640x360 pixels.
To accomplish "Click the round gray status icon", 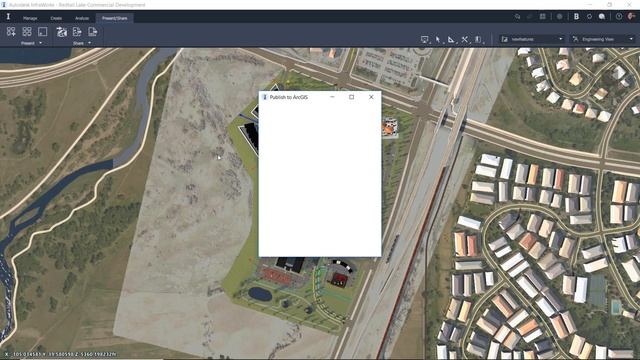I will (560, 17).
